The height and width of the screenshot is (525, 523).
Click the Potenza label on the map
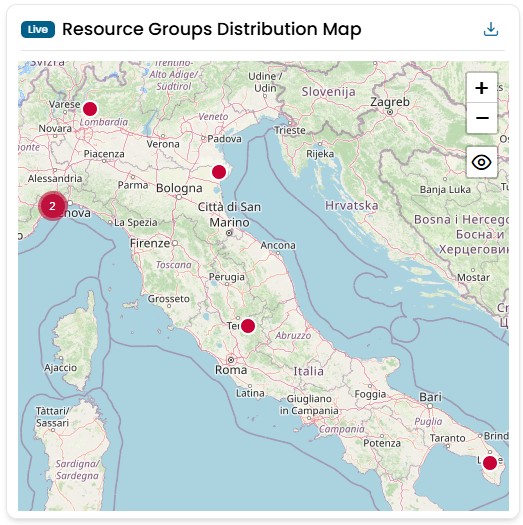(382, 443)
